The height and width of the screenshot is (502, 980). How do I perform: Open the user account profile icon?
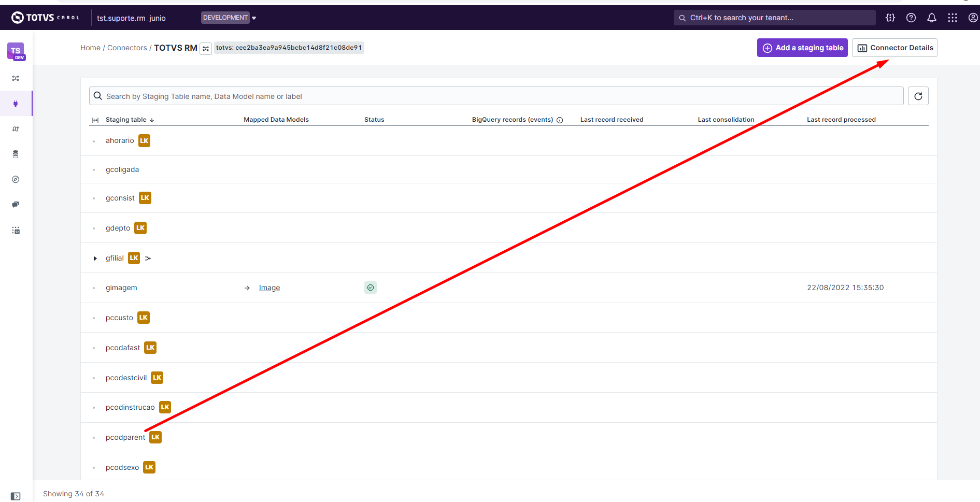[x=973, y=18]
